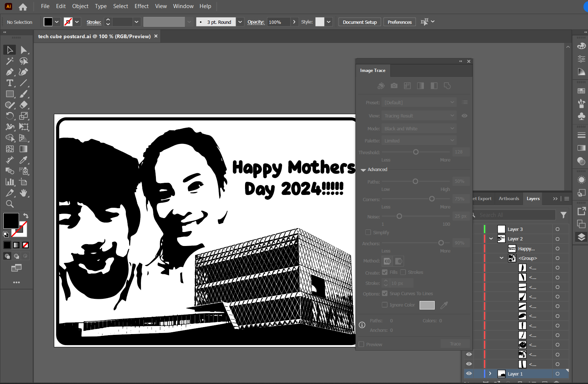Select the Artboard tool

24,182
